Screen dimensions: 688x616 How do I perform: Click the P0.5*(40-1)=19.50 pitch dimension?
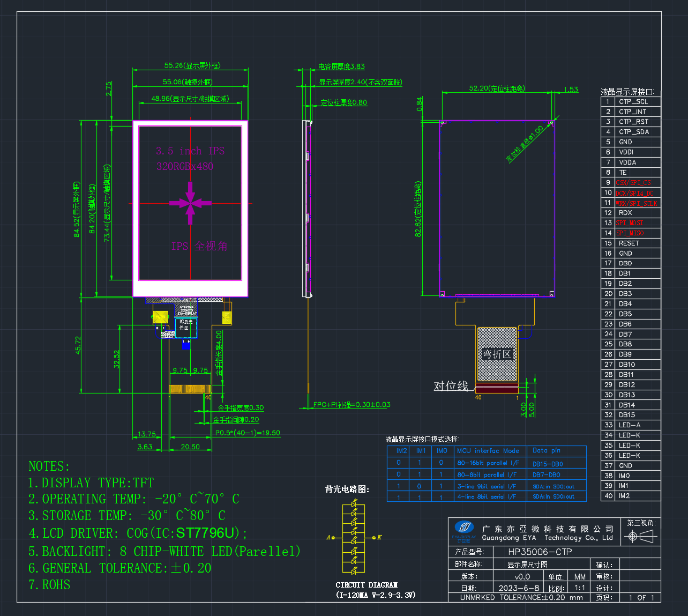coord(248,433)
